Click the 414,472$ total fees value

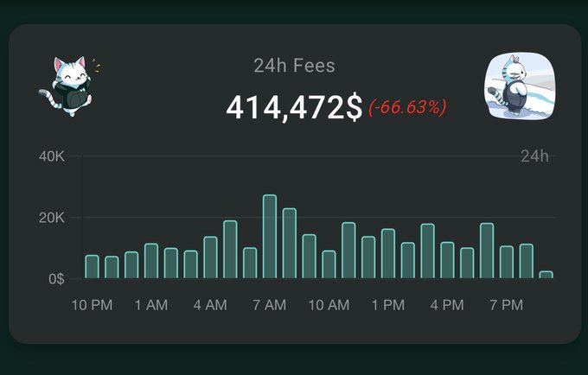[x=294, y=108]
